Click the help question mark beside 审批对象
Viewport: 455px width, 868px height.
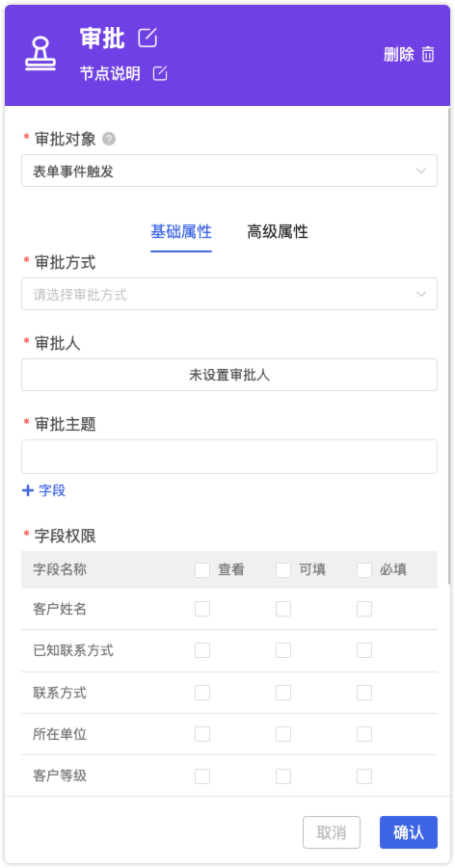pyautogui.click(x=109, y=139)
